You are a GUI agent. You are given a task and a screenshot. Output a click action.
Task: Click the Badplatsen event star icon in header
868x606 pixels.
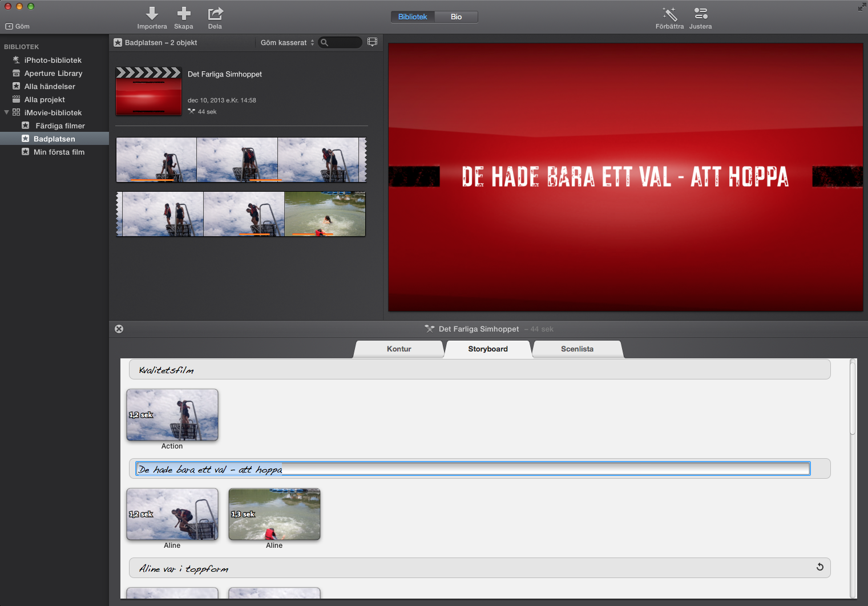(118, 43)
